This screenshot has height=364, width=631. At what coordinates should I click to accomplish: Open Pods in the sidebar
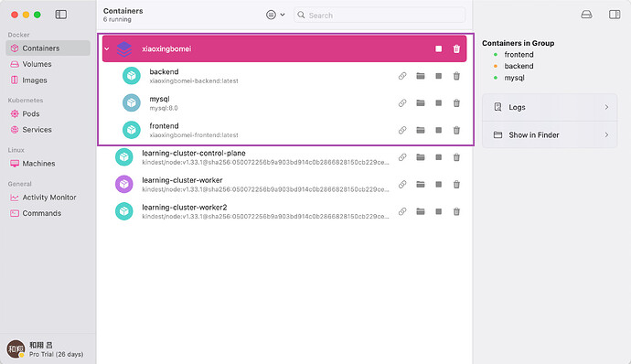click(48, 114)
